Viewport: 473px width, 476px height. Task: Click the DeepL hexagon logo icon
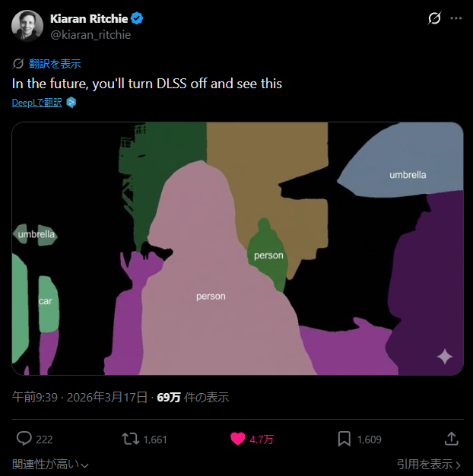tap(71, 102)
